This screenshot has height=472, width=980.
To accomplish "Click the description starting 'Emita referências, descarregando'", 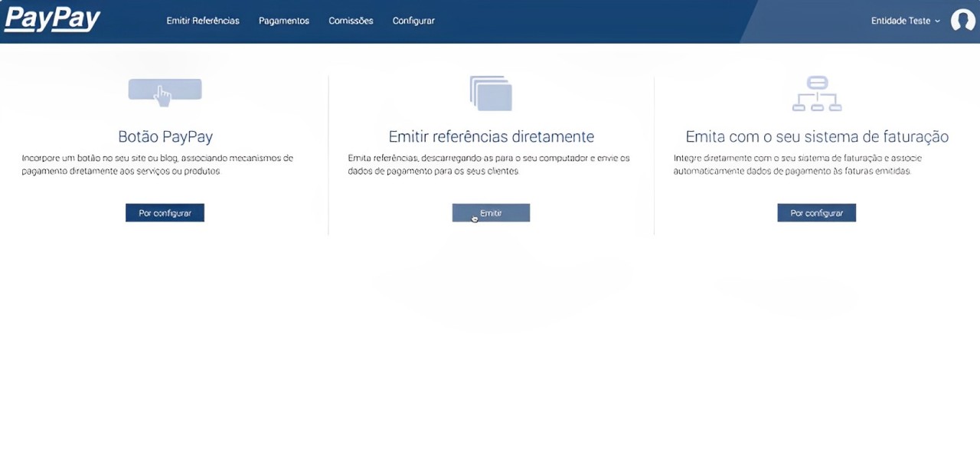I will 488,165.
